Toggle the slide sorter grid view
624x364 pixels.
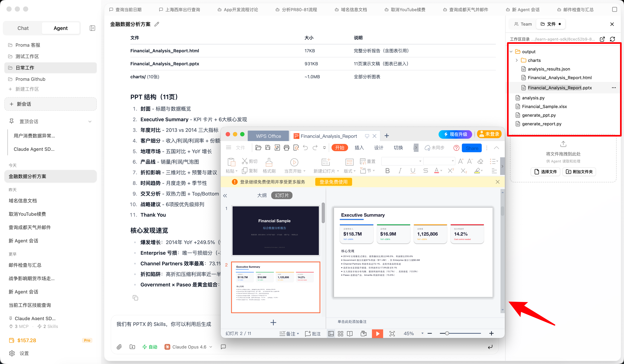[x=341, y=334]
